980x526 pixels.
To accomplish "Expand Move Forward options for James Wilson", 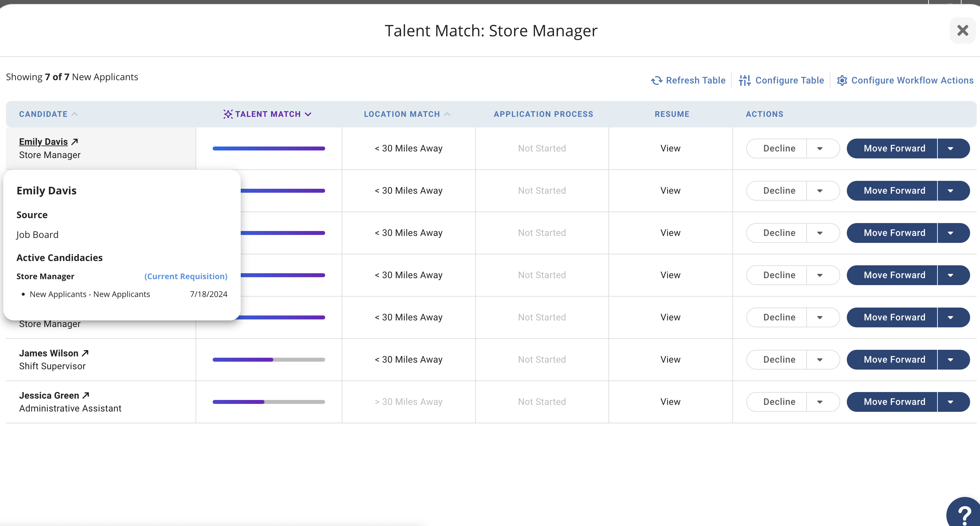I will click(x=951, y=360).
